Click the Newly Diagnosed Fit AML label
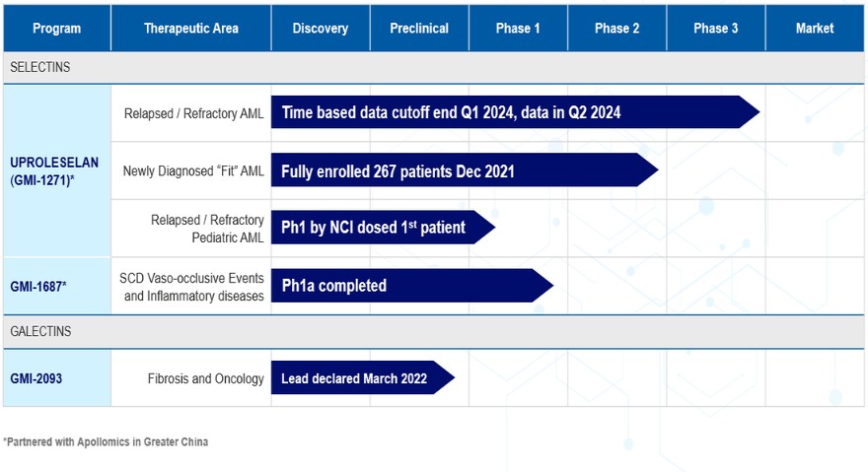Screen dimensions: 868x472 [193, 171]
